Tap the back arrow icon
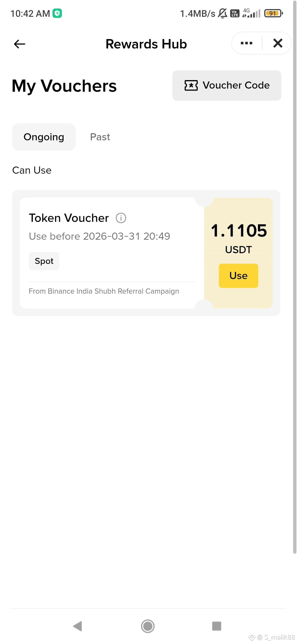Image resolution: width=297 pixels, height=644 pixels. pyautogui.click(x=20, y=44)
